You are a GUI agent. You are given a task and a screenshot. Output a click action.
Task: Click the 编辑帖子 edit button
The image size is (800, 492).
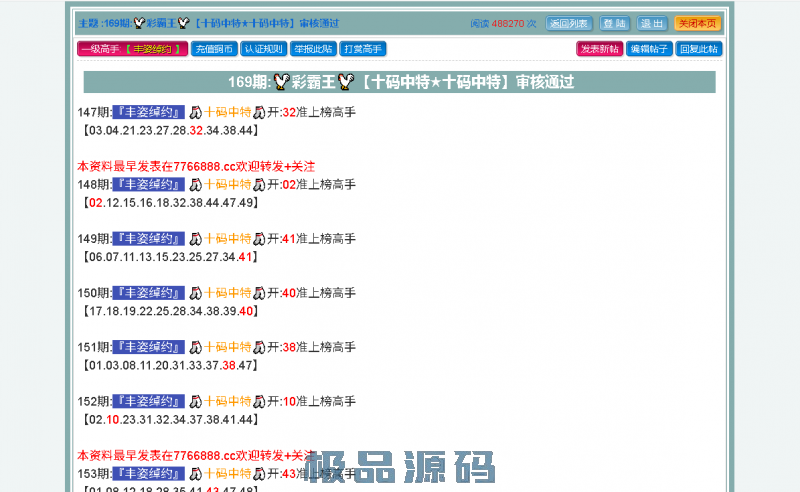(649, 49)
